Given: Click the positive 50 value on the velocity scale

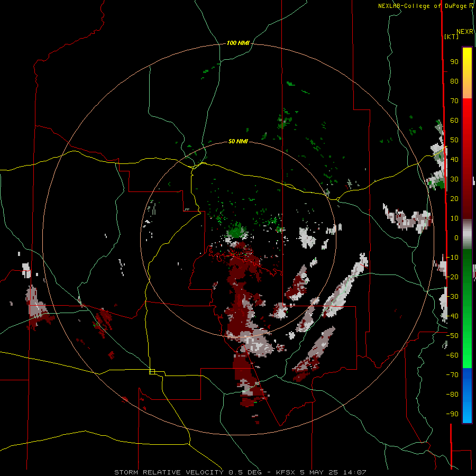Looking at the screenshot, I should click(454, 140).
